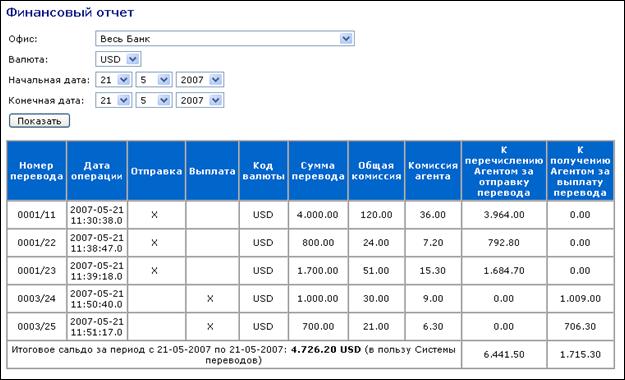The width and height of the screenshot is (625, 380).
Task: Expand the Начальная дата year dropdown
Action: (x=200, y=80)
